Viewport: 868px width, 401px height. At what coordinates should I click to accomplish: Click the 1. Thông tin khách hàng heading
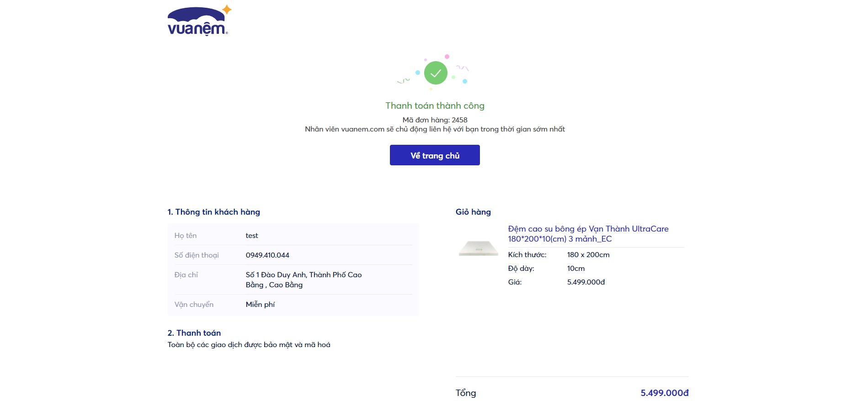(x=213, y=212)
